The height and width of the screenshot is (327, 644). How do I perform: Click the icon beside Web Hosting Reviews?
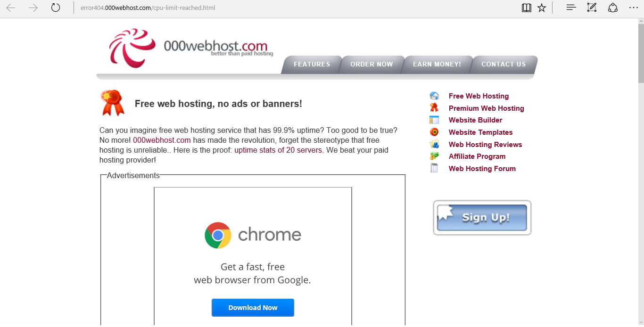coord(434,144)
